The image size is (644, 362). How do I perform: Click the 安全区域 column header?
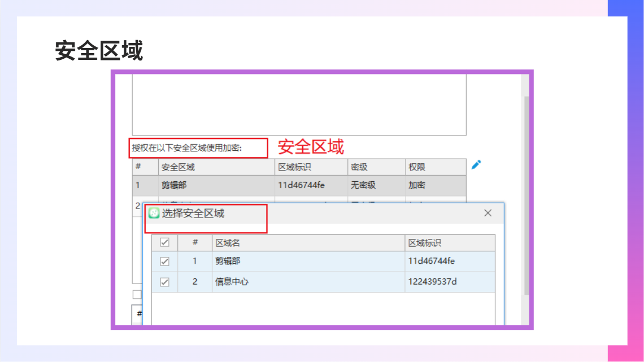click(216, 167)
